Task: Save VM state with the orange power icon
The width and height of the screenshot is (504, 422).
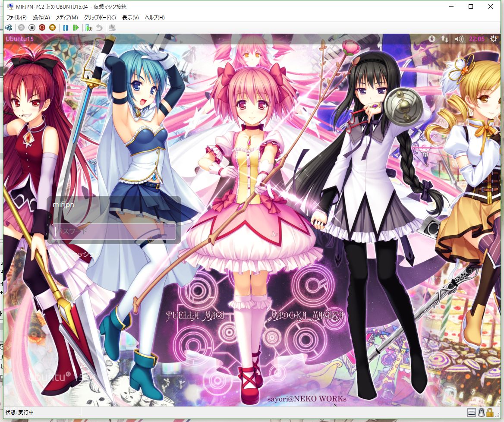Action: pos(52,28)
